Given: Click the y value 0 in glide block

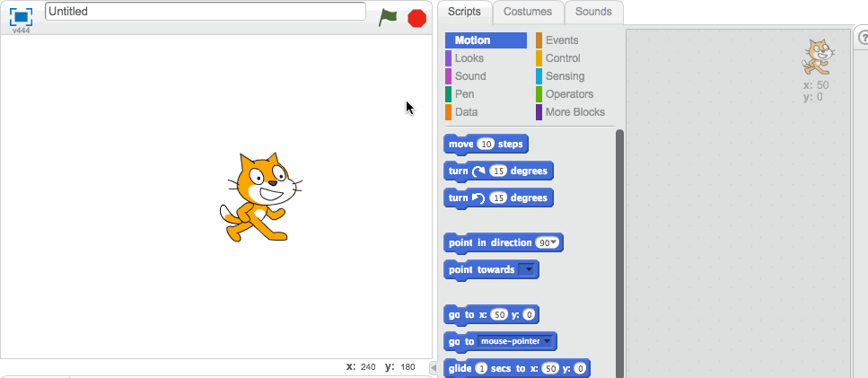Looking at the screenshot, I should coord(580,369).
